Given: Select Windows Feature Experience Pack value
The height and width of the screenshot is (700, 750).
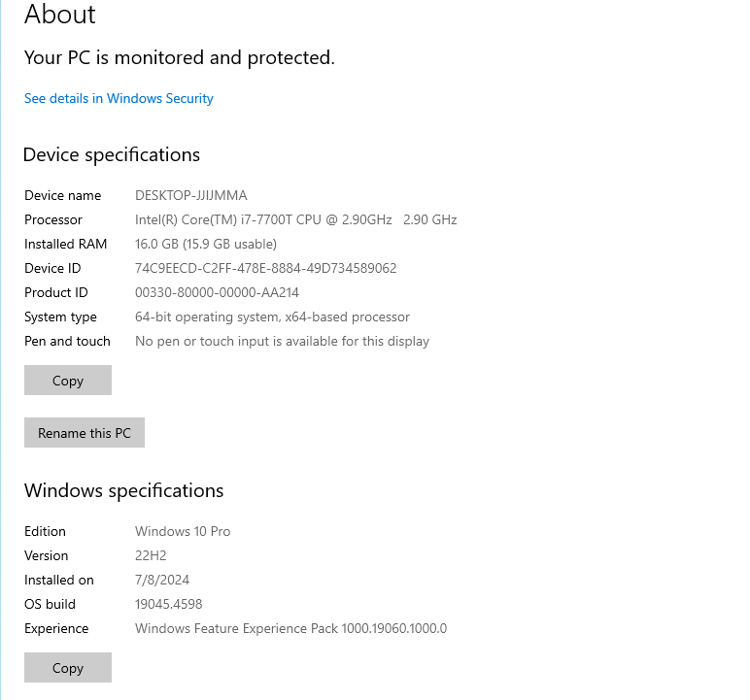Looking at the screenshot, I should [290, 629].
